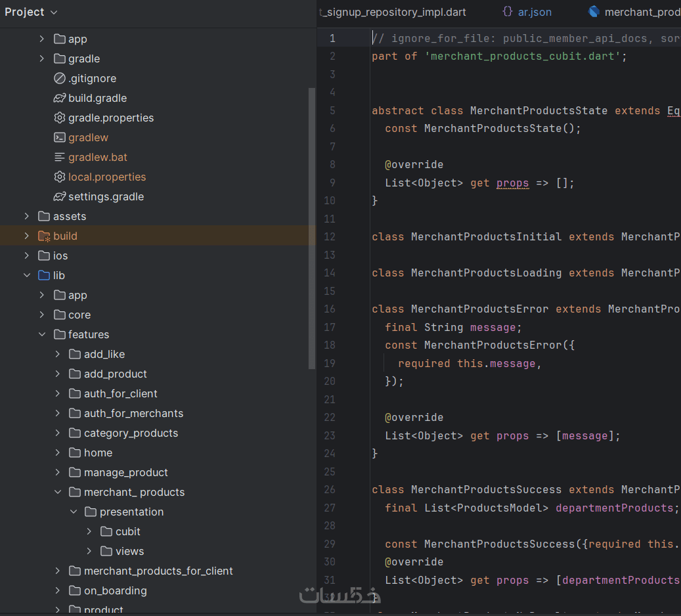This screenshot has width=681, height=616.
Task: Click the gradle.properties gear icon
Action: tap(60, 118)
